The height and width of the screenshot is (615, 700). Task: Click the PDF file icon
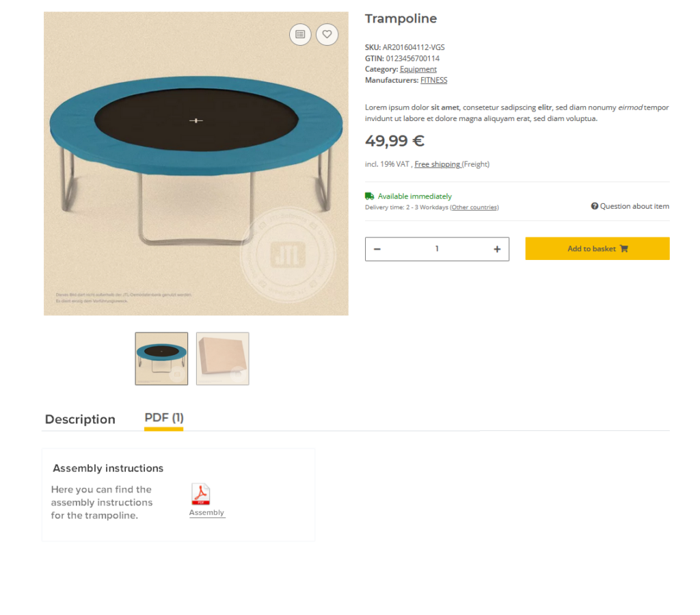tap(200, 494)
